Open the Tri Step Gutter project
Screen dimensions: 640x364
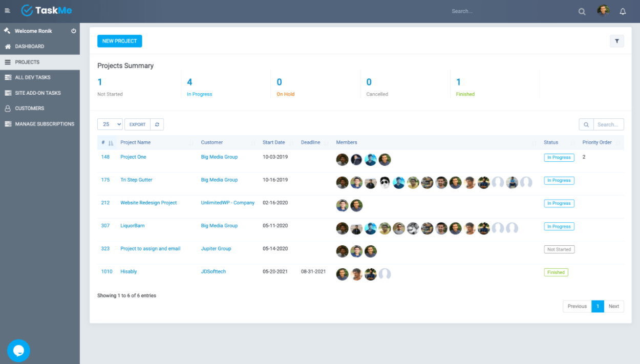(x=136, y=180)
